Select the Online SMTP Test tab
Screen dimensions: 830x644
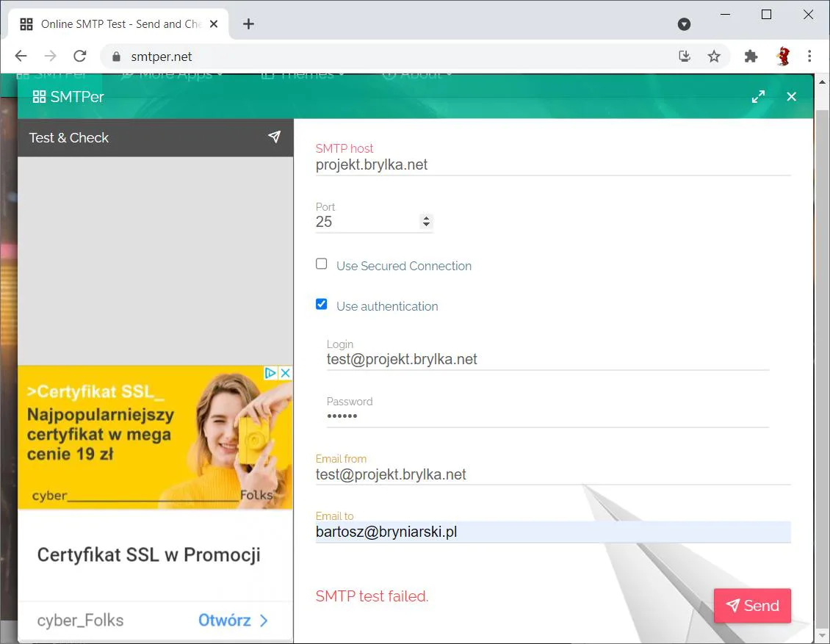coord(118,23)
